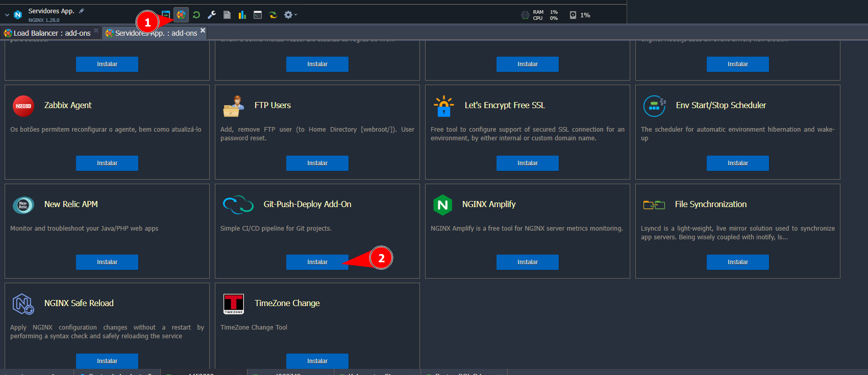This screenshot has width=868, height=375.
Task: Collapse the Servidores App. node chevron
Action: point(7,15)
